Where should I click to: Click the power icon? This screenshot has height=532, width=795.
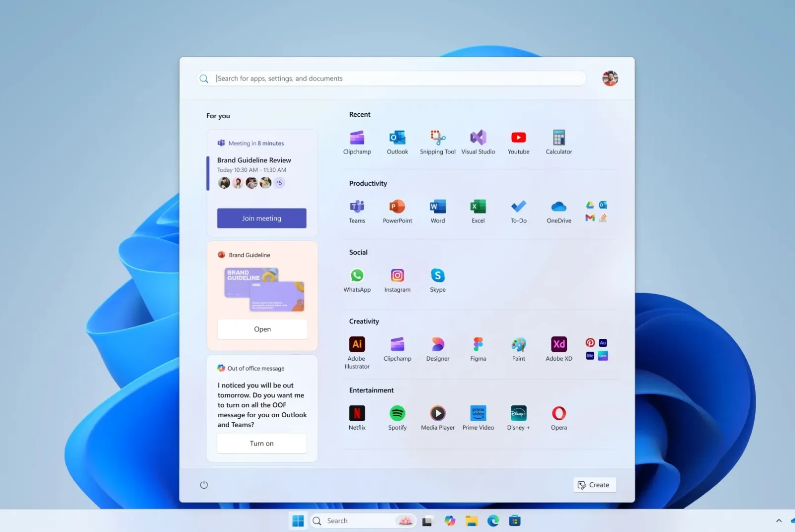(x=204, y=485)
